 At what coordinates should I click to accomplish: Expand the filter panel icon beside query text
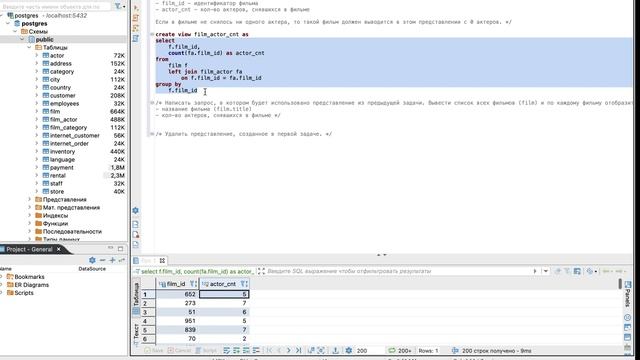(x=261, y=271)
